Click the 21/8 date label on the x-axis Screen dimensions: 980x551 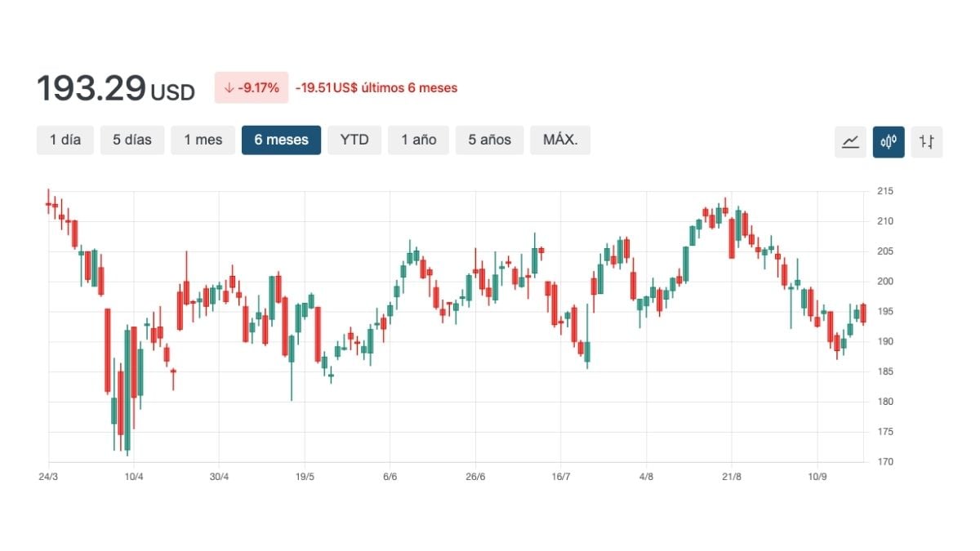click(732, 477)
